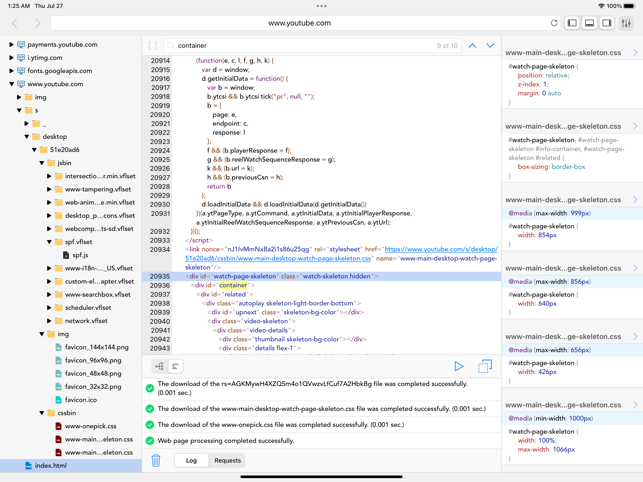Select the favicon.ico file
The width and height of the screenshot is (643, 482).
point(76,400)
